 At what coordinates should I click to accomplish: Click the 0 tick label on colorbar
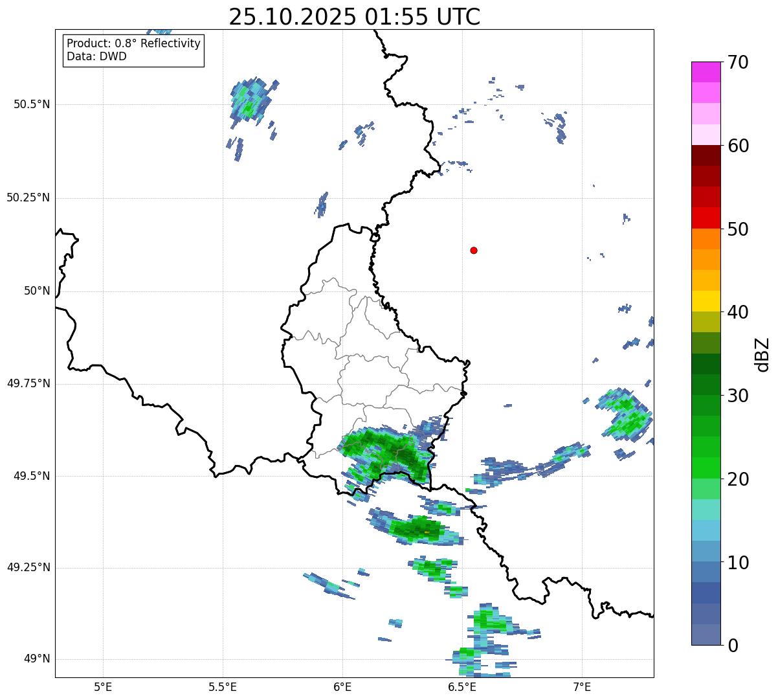[732, 646]
